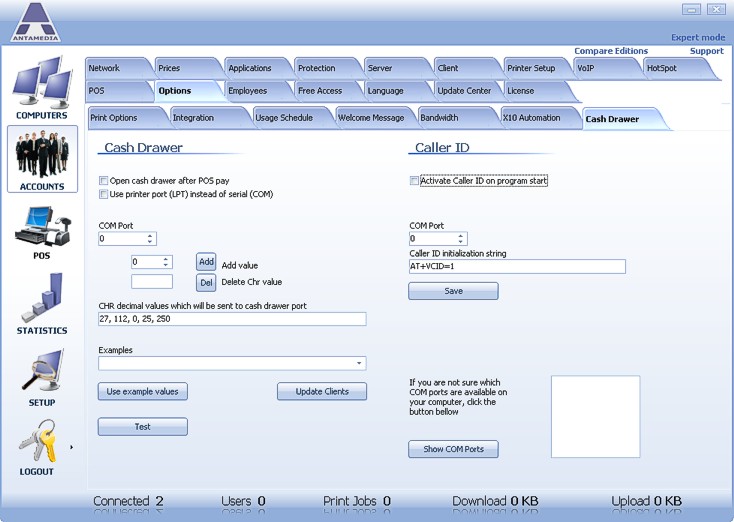Image resolution: width=734 pixels, height=522 pixels.
Task: Expand the Examples dropdown list
Action: click(x=359, y=364)
